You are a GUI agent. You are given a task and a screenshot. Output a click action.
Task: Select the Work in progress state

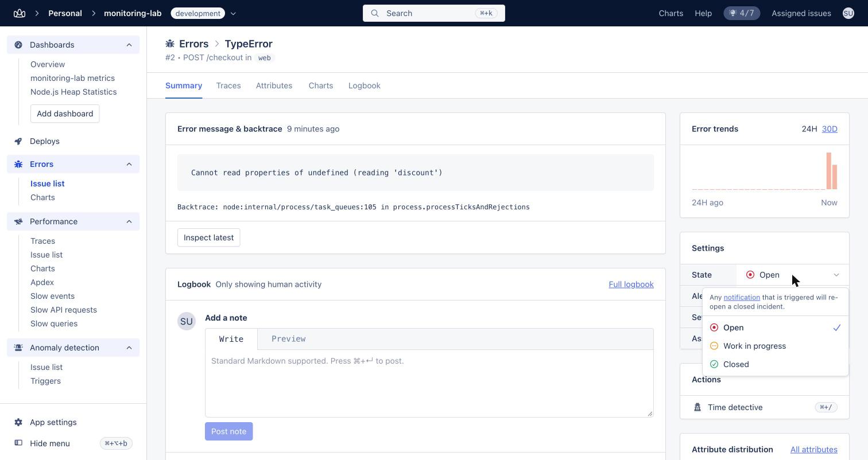(775, 346)
